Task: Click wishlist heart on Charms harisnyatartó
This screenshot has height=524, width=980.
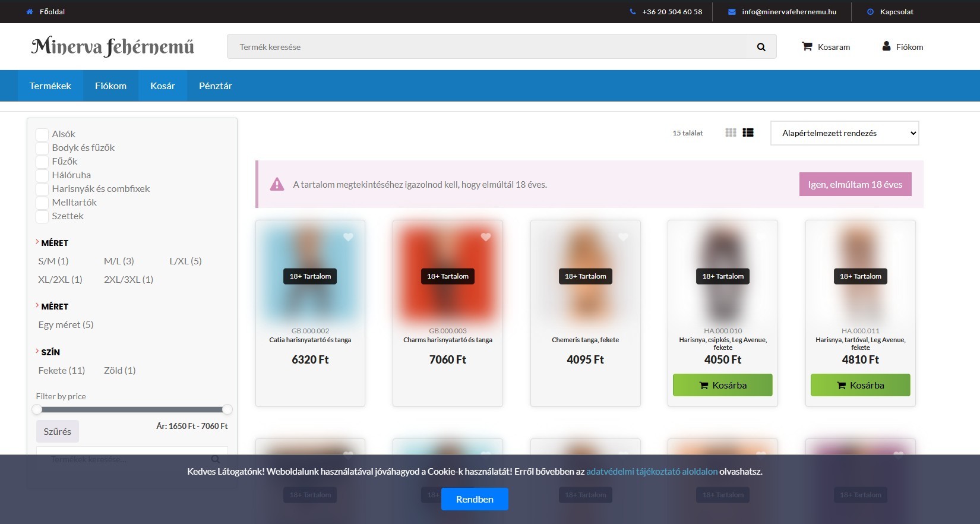Action: tap(486, 237)
